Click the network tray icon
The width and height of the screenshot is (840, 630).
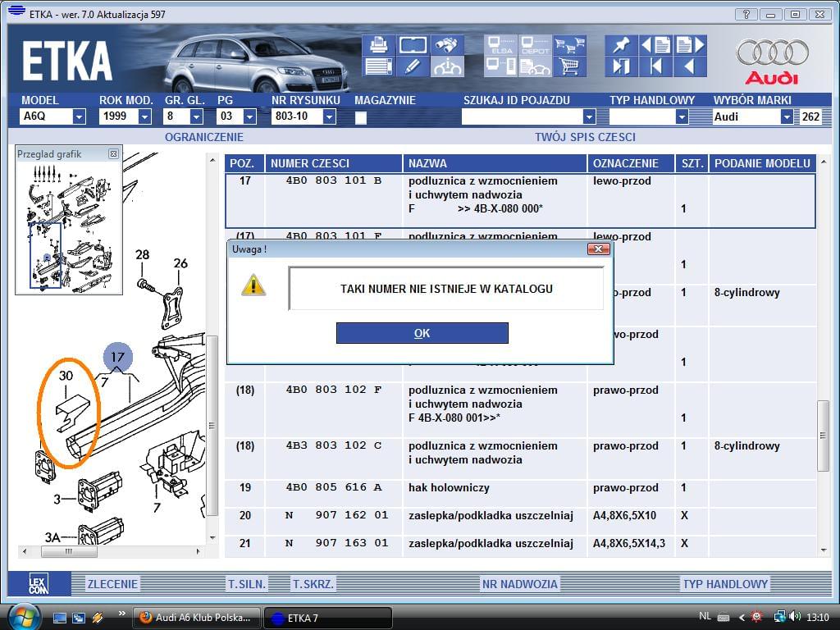coord(779,617)
